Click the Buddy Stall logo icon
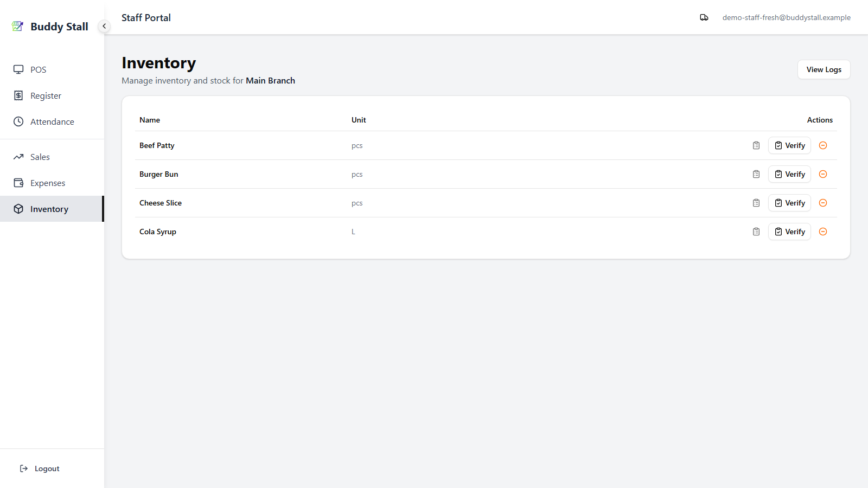The height and width of the screenshot is (488, 868). coord(18,26)
